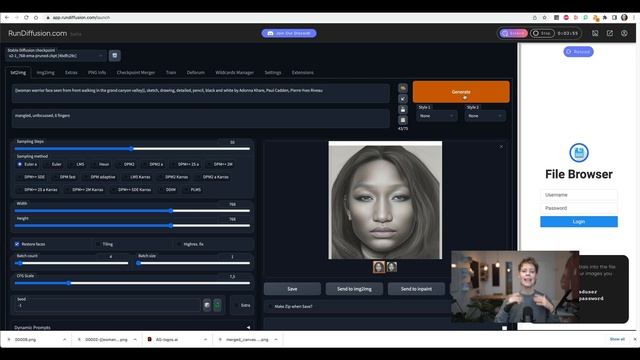Image resolution: width=640 pixels, height=360 pixels.
Task: Click the Send to inpaint button
Action: pos(416,289)
